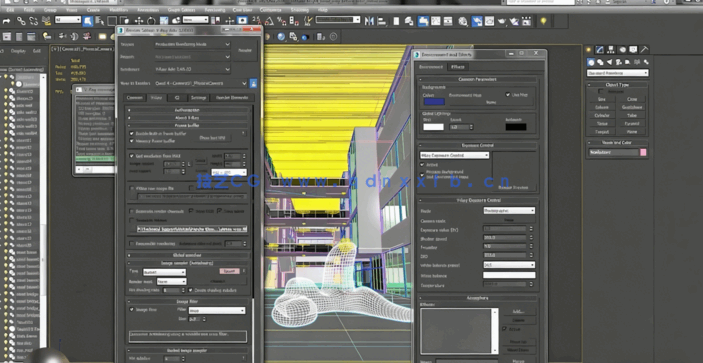The image size is (703, 363).
Task: Open the White balance preset dropdown
Action: (509, 265)
